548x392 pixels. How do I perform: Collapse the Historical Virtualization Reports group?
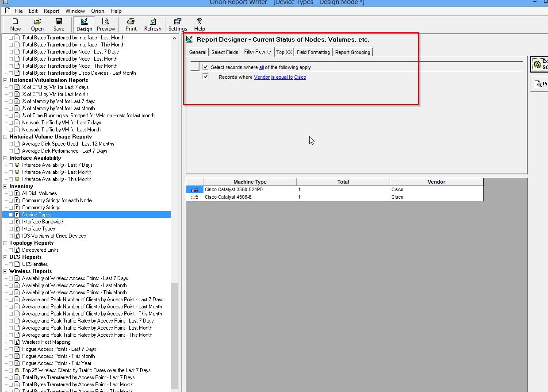click(x=5, y=80)
